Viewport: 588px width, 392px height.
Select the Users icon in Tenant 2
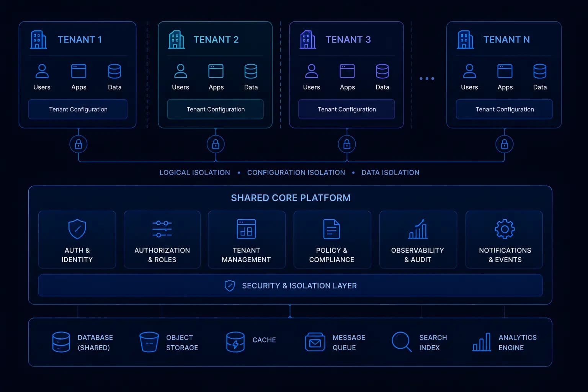[181, 71]
